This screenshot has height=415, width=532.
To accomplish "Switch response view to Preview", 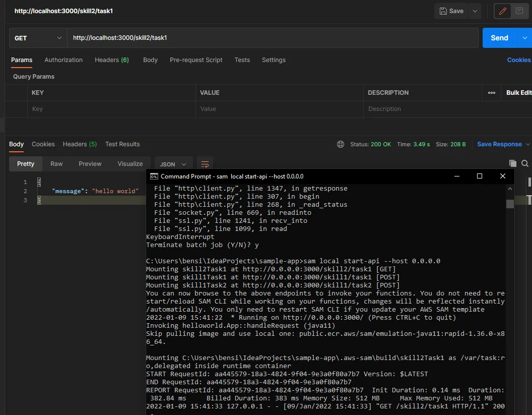I will click(x=90, y=164).
